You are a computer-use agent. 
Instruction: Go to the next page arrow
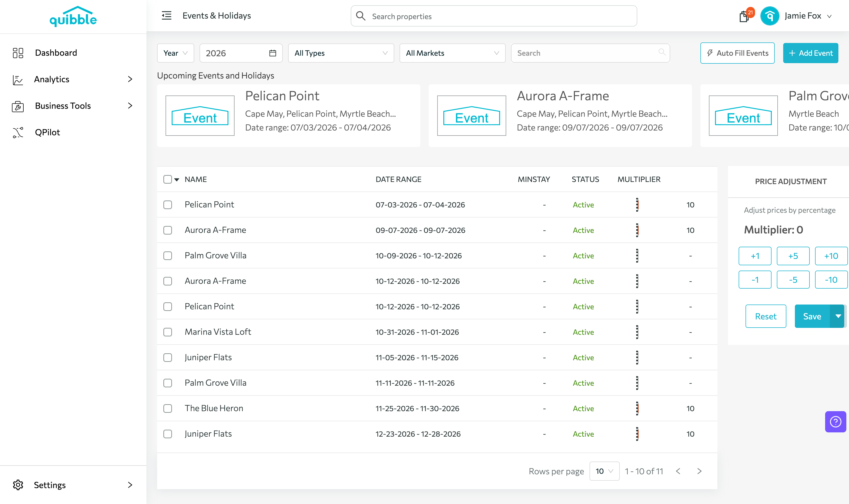click(699, 471)
